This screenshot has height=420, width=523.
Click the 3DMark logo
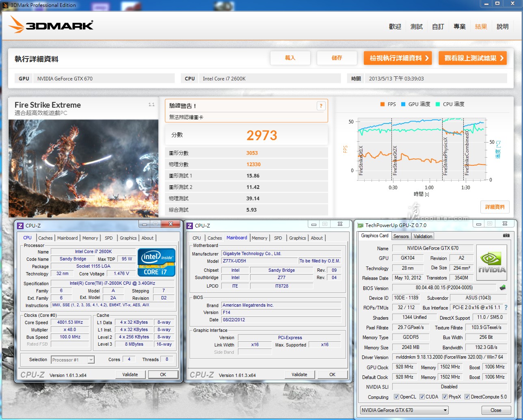click(x=51, y=25)
